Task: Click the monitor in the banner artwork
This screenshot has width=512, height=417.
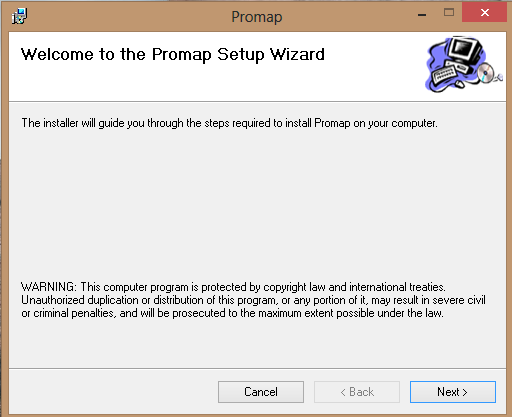Action: click(x=465, y=50)
